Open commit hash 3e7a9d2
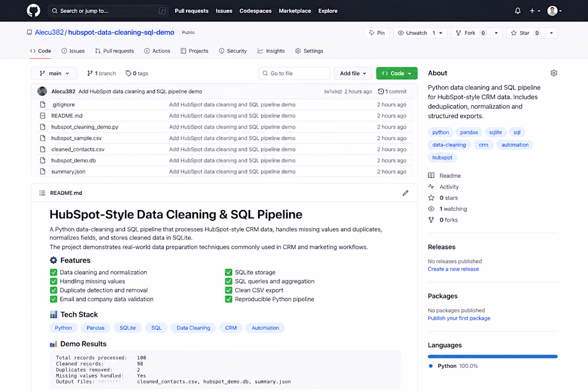Screen dimensions: 588x392 click(332, 91)
